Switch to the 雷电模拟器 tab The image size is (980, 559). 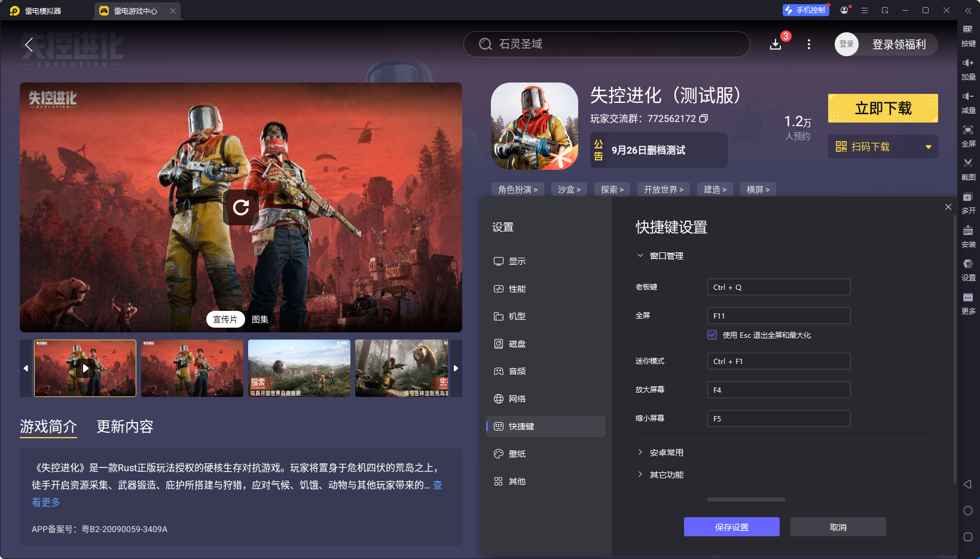[x=37, y=11]
